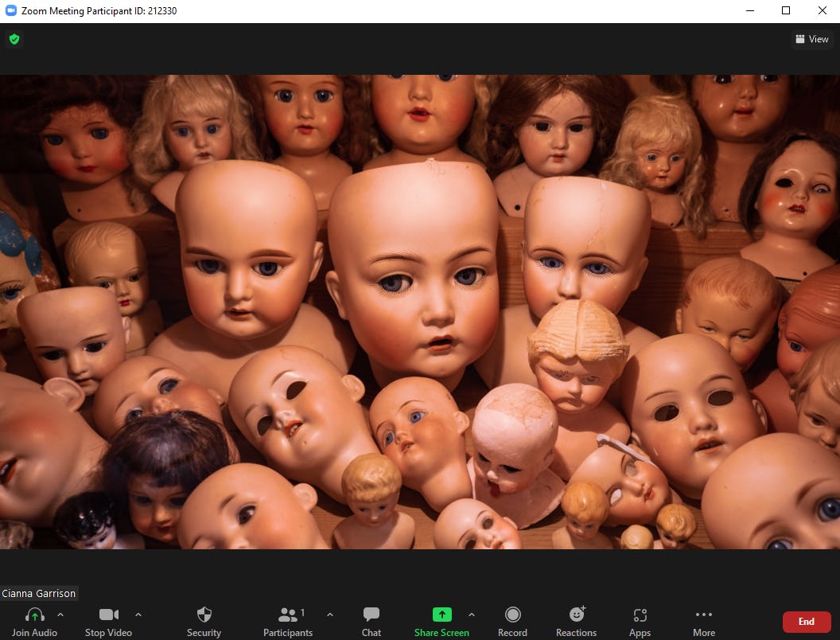Click the participant video feed
840x640 pixels.
pos(420,312)
